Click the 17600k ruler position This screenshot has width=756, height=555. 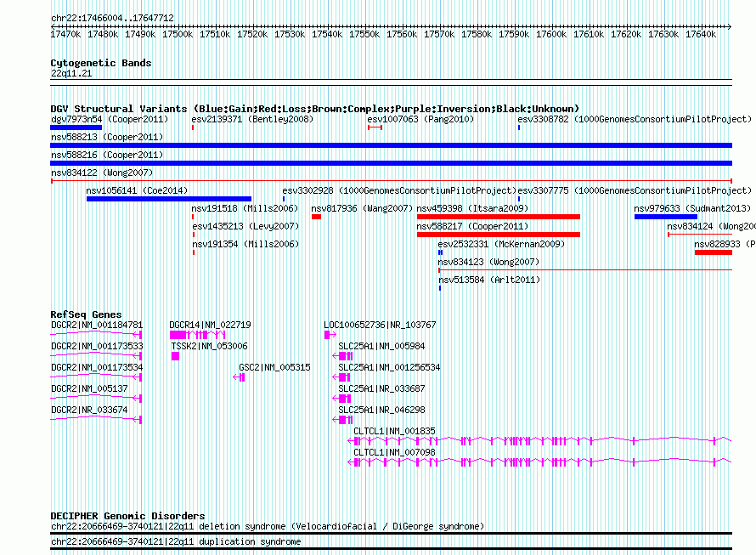pyautogui.click(x=551, y=34)
